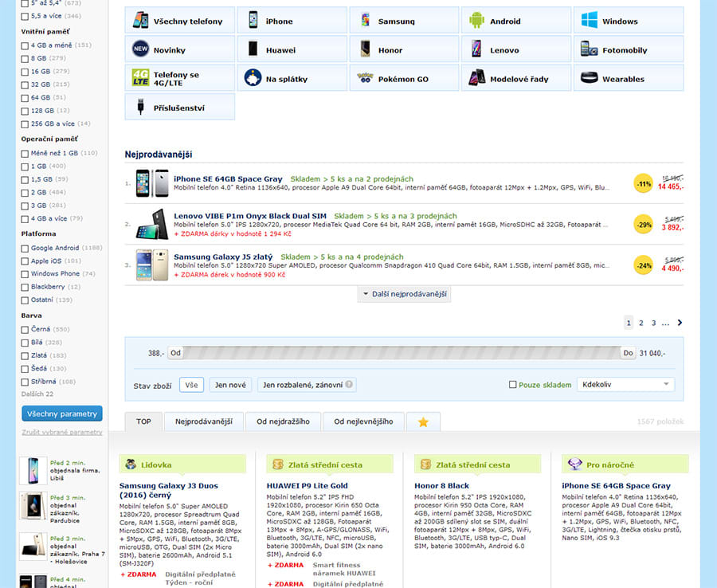717x588 pixels.
Task: Go to page 3
Action: point(653,323)
